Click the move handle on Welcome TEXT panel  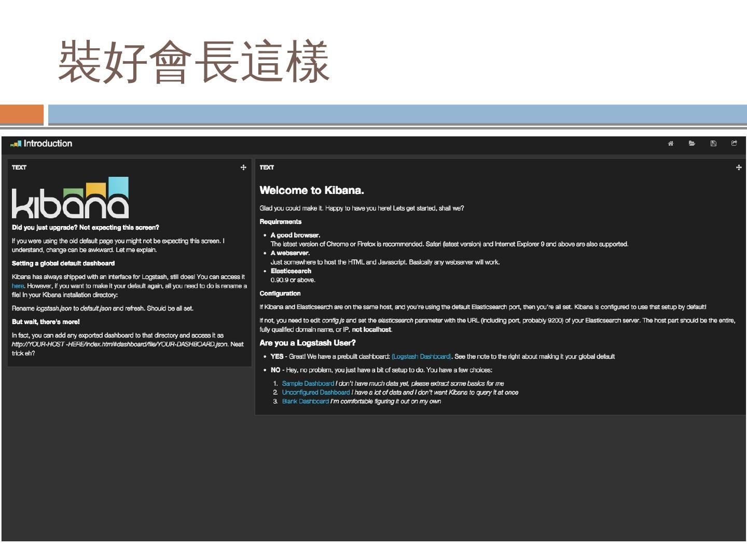click(x=739, y=167)
